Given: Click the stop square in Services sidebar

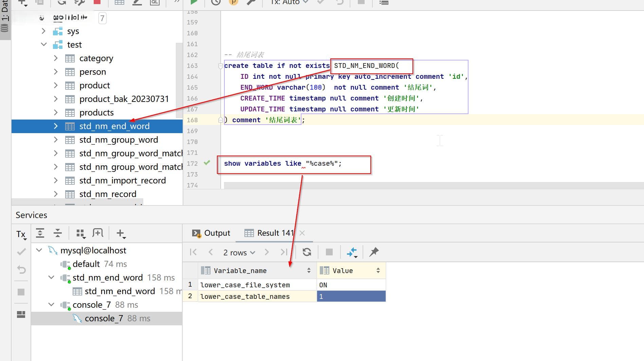Looking at the screenshot, I should click(x=21, y=292).
